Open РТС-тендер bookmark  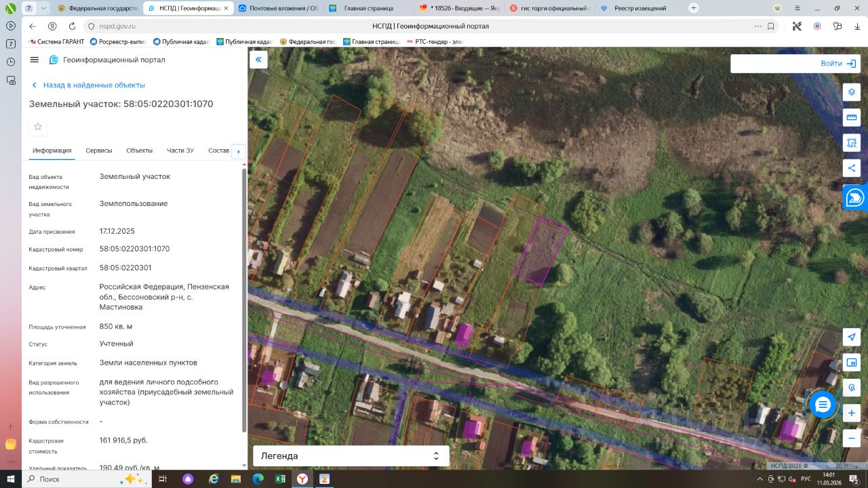click(435, 41)
